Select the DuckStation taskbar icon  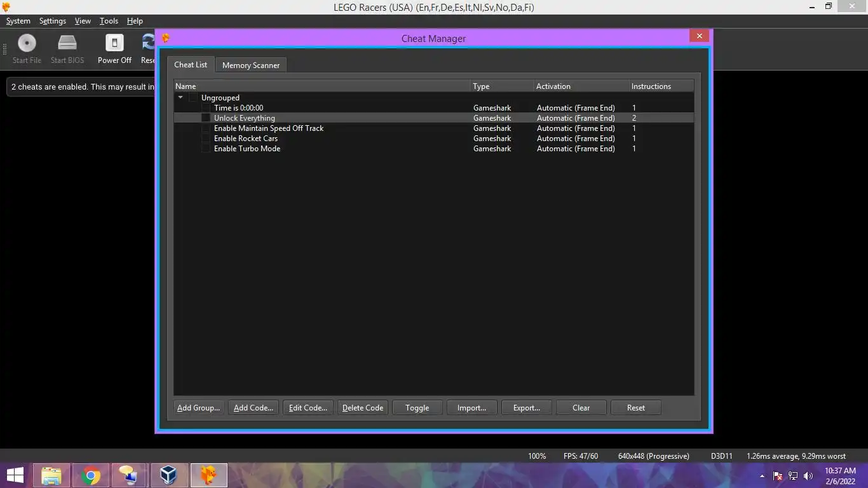tap(208, 475)
